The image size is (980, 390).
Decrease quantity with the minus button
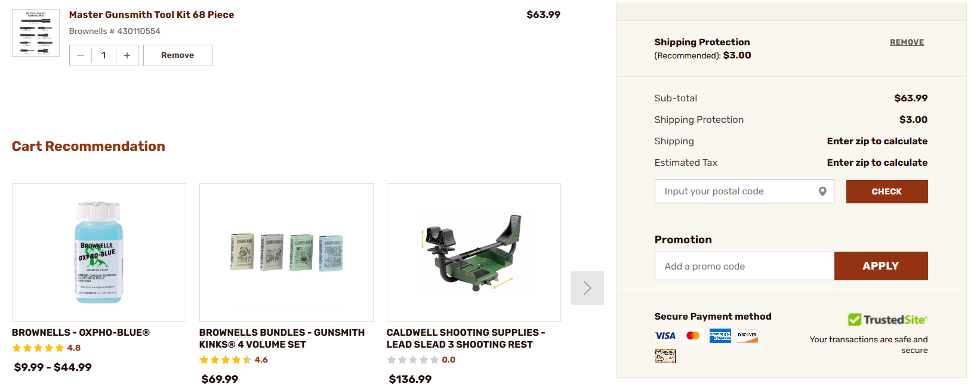80,55
